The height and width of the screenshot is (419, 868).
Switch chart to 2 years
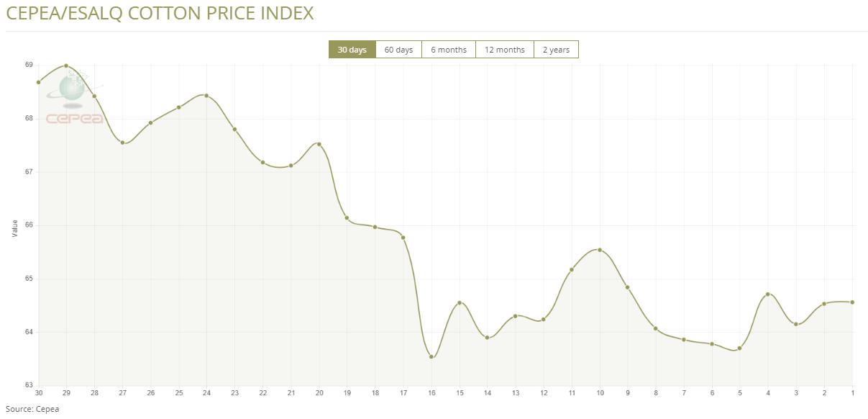556,50
